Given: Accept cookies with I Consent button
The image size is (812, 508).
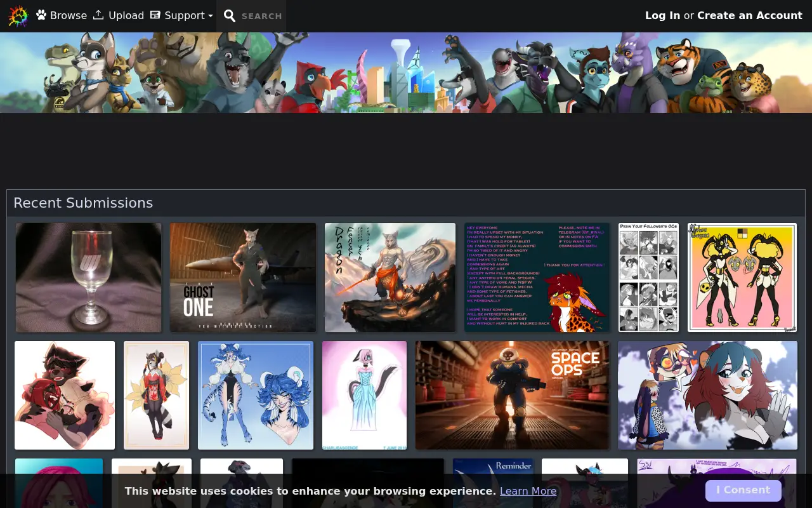Looking at the screenshot, I should [743, 490].
